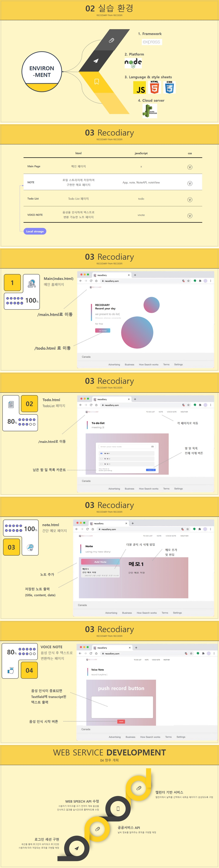Screen dimensions: 219x868
Task: Open the three-dot browser menu in the Voice Note window
Action: pyautogui.click(x=214, y=653)
